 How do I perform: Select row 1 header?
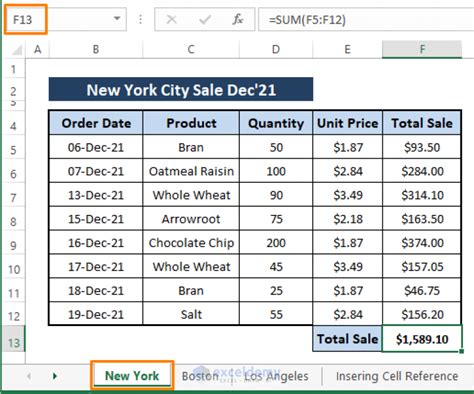click(13, 69)
